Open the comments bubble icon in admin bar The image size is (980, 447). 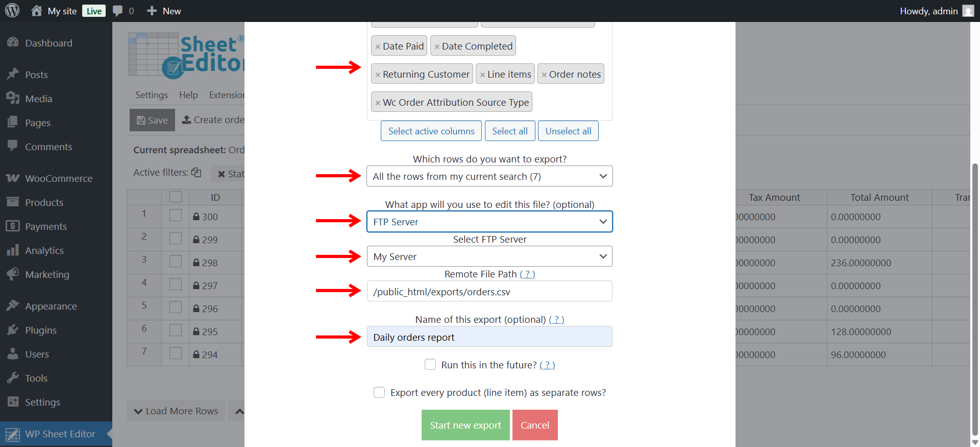pos(118,11)
